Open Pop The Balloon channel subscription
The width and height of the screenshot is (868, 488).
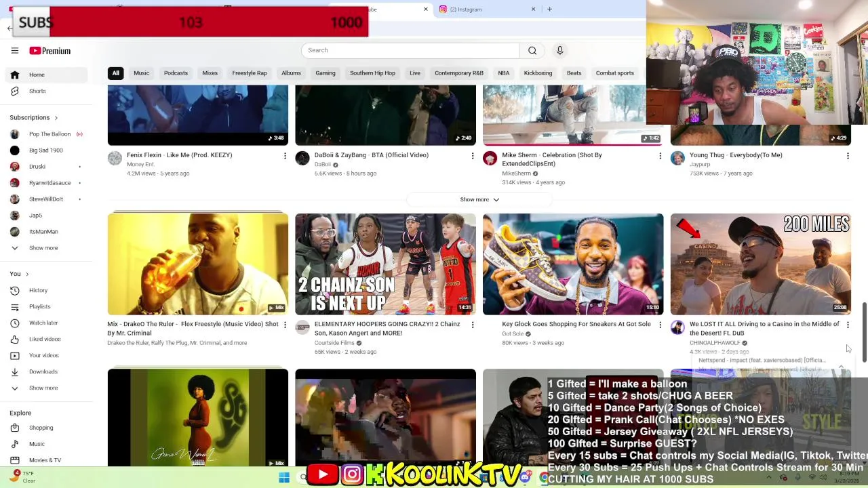pos(45,134)
